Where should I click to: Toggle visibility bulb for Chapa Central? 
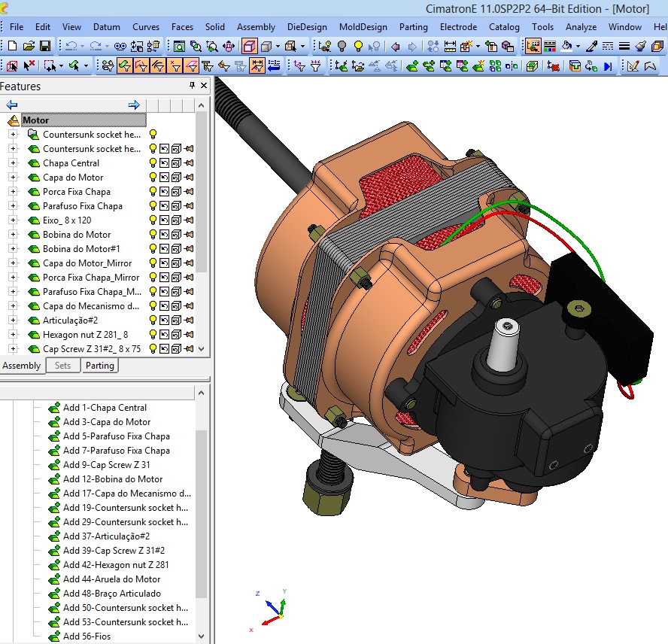pyautogui.click(x=153, y=163)
